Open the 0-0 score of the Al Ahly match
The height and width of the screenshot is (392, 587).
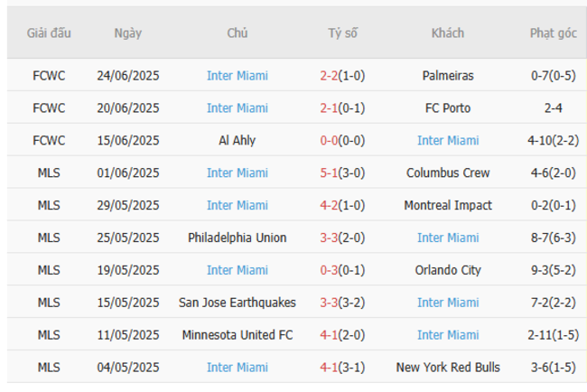tap(329, 141)
